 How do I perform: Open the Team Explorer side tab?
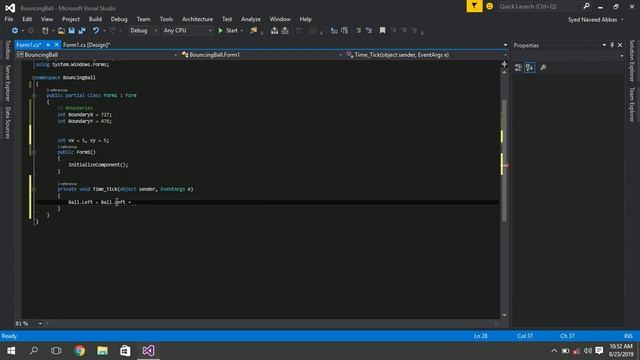click(632, 104)
